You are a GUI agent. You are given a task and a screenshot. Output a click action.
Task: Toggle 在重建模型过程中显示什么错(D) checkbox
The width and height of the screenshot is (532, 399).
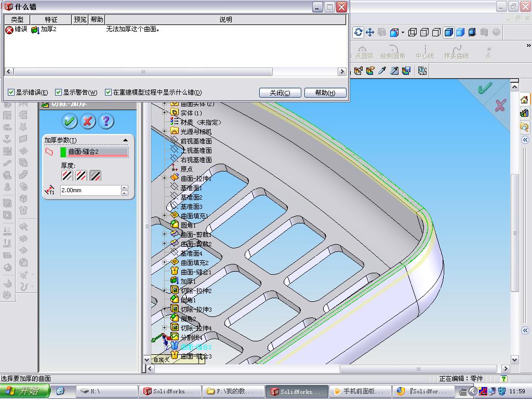[x=108, y=92]
